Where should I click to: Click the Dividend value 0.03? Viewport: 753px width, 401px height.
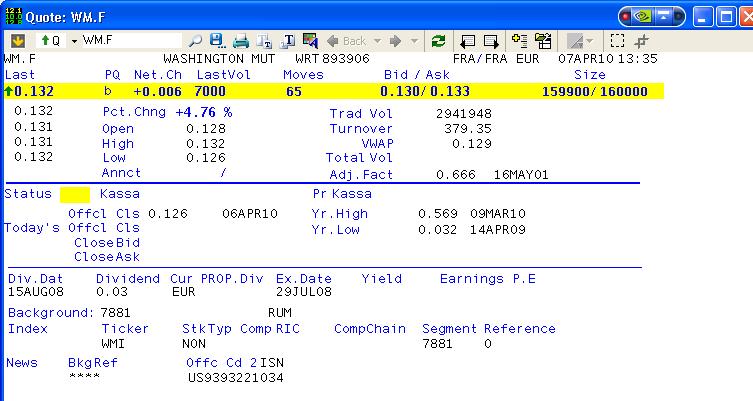pos(112,292)
